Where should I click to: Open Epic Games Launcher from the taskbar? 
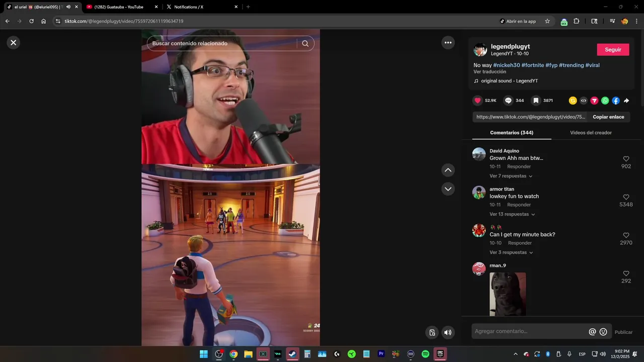tap(440, 354)
